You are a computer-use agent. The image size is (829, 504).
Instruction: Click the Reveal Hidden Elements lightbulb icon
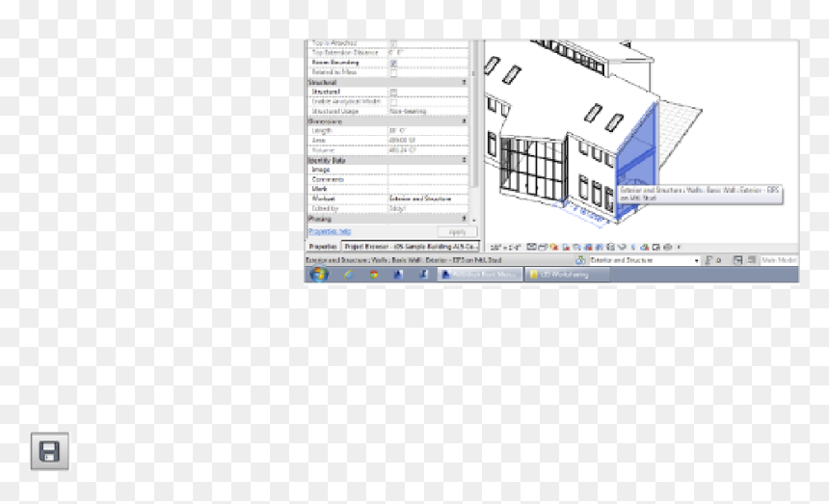[x=633, y=248]
